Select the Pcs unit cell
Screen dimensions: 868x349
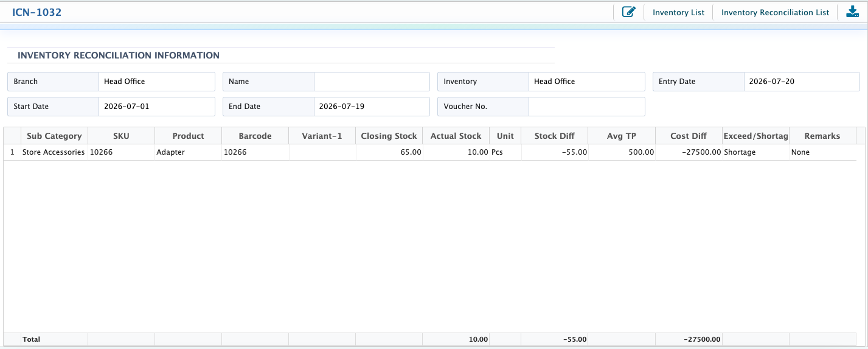pos(505,152)
